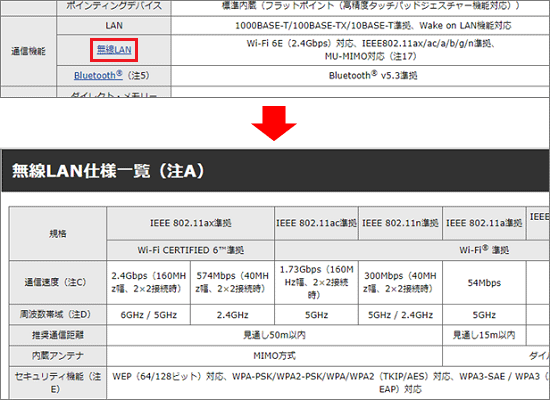Open the 無線LAN link
The height and width of the screenshot is (400, 550).
point(114,50)
